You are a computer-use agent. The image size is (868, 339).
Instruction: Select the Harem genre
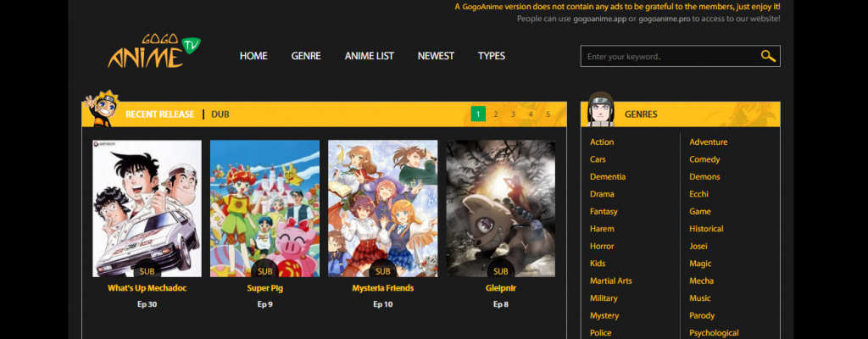602,229
